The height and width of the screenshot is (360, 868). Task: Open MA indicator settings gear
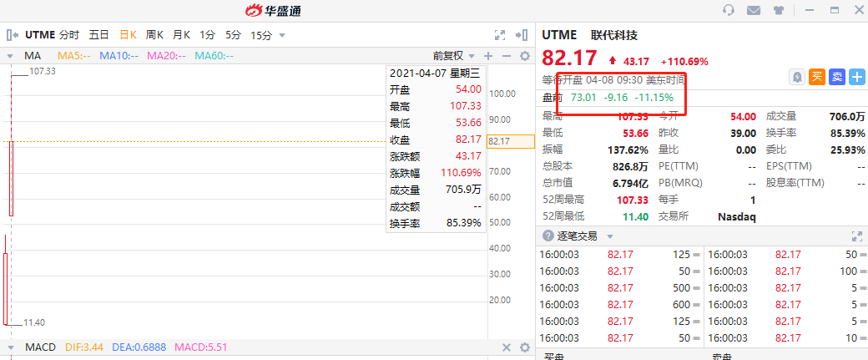pos(525,55)
